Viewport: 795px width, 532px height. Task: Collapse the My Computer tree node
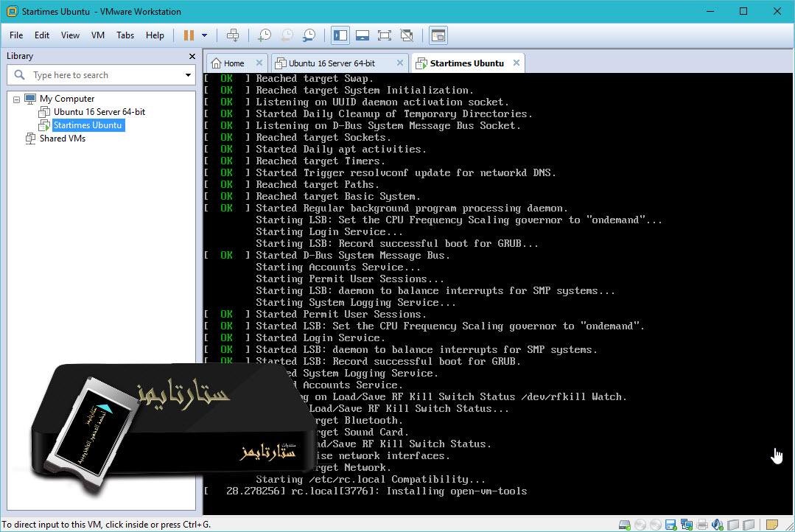(x=16, y=98)
